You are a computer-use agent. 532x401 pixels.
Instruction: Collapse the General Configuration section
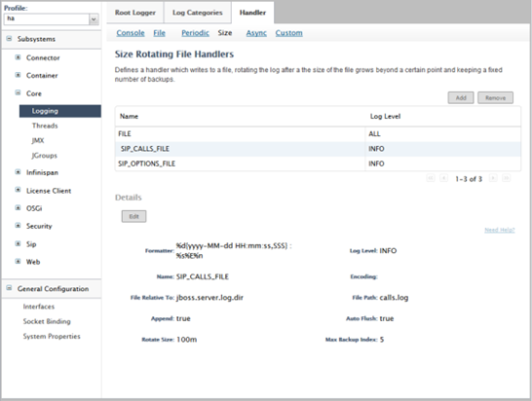coord(9,288)
